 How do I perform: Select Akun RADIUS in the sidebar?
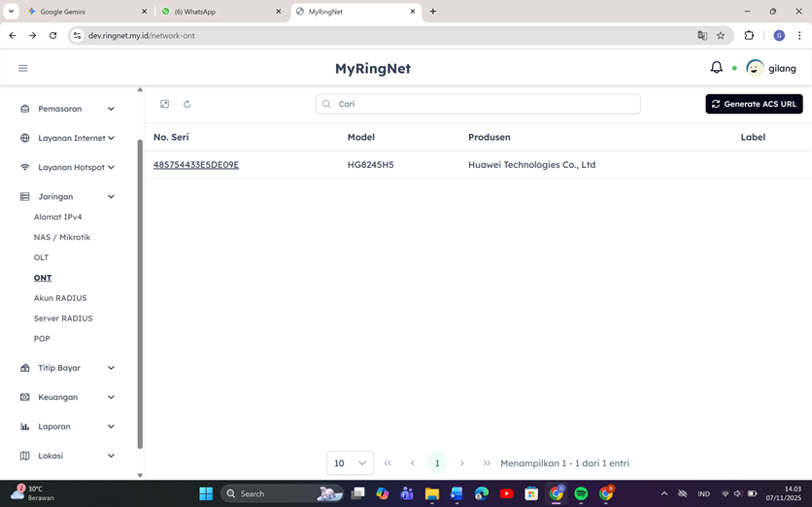click(60, 298)
